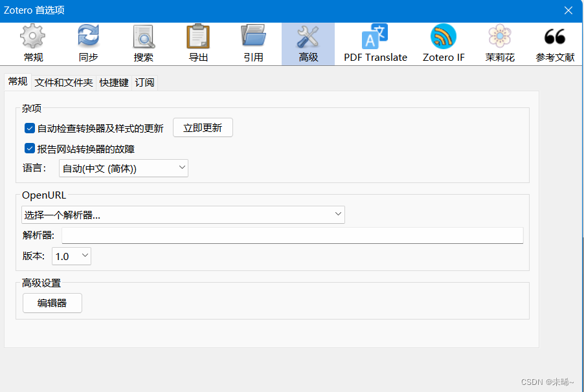Screen dimensions: 584x392
Task: Open the 同步 sync preferences pane
Action: pyautogui.click(x=88, y=43)
